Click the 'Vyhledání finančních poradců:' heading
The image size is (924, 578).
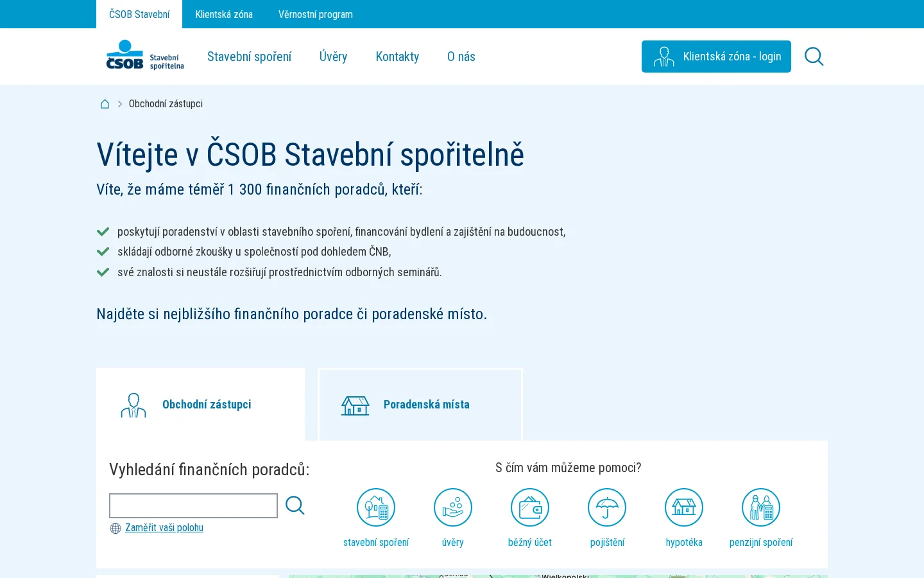[209, 469]
